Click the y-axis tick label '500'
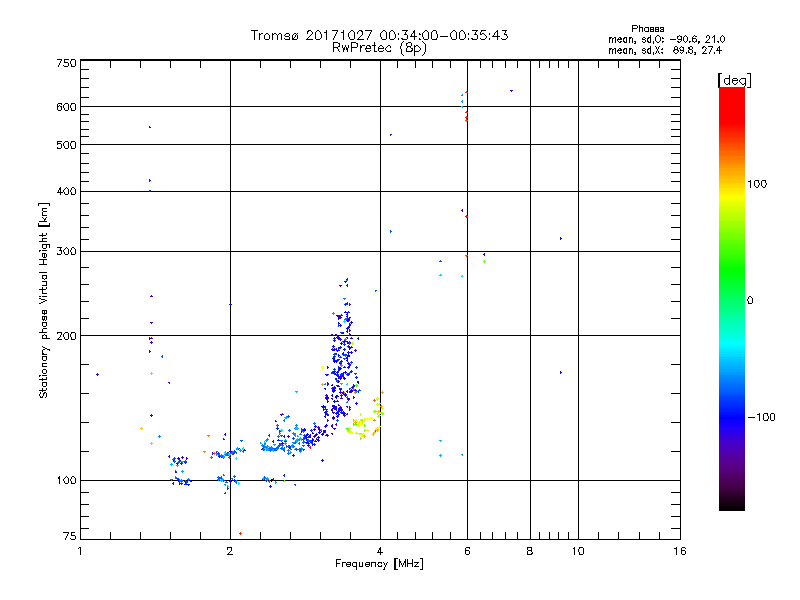Viewport: 800px width, 600px height. [x=67, y=145]
